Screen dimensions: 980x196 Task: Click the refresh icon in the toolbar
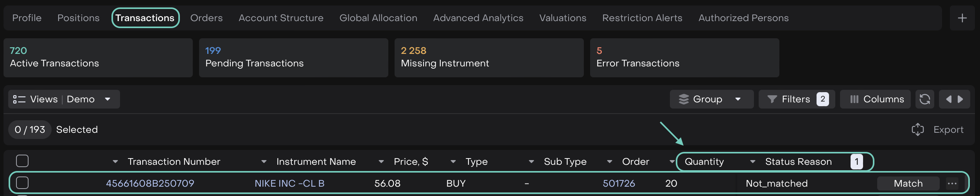[925, 99]
